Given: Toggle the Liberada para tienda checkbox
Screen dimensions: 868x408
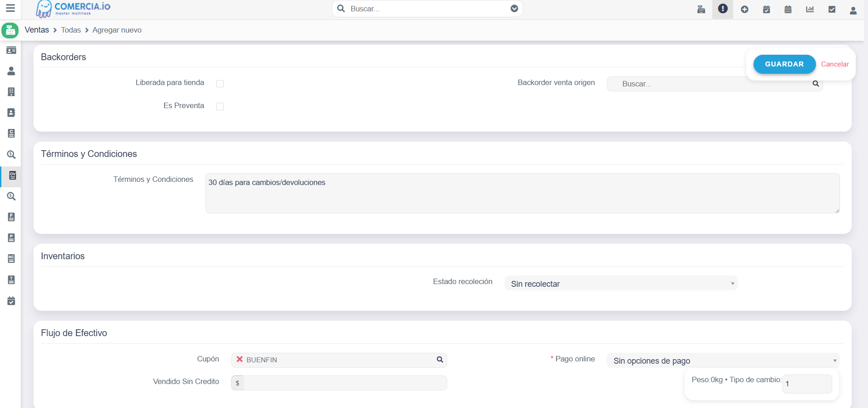Looking at the screenshot, I should click(220, 84).
